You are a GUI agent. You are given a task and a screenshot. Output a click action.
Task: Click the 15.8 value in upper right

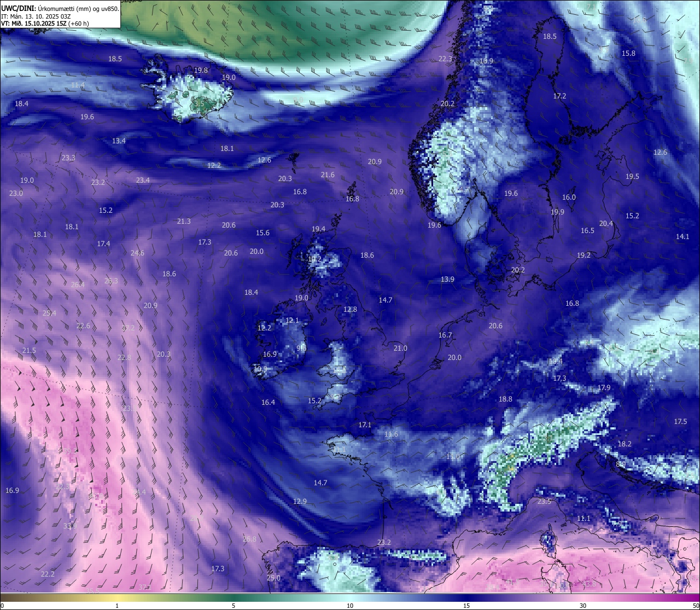[628, 54]
